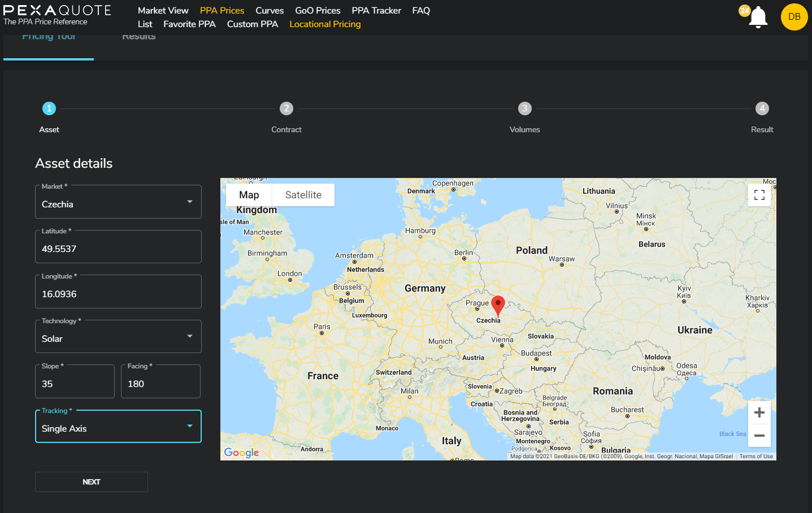Go to Market View menu item

[163, 11]
